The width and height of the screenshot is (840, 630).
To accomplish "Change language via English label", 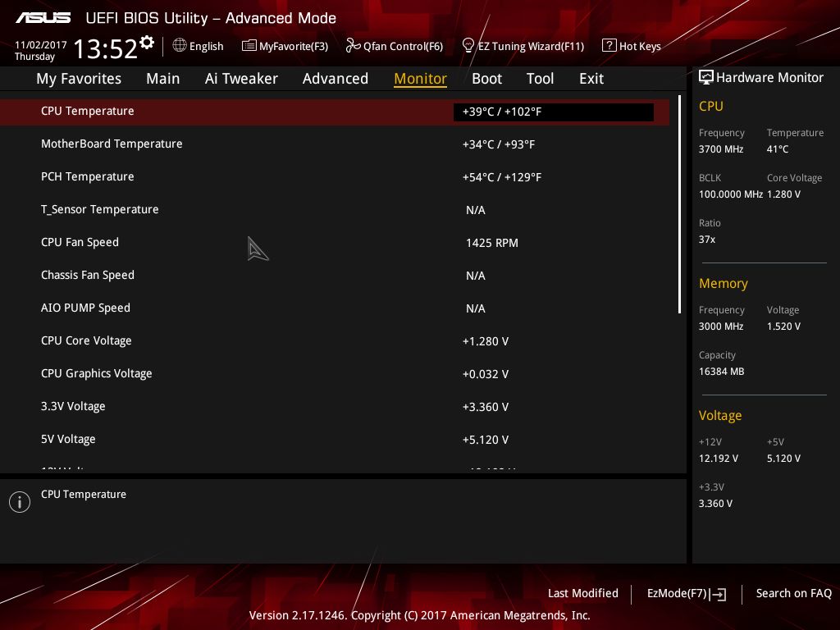I will click(206, 47).
